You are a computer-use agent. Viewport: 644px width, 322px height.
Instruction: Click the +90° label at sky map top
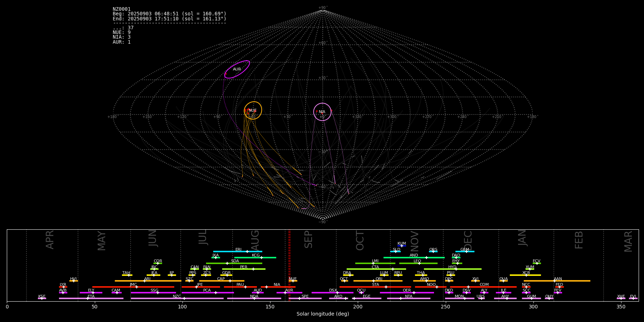click(323, 8)
